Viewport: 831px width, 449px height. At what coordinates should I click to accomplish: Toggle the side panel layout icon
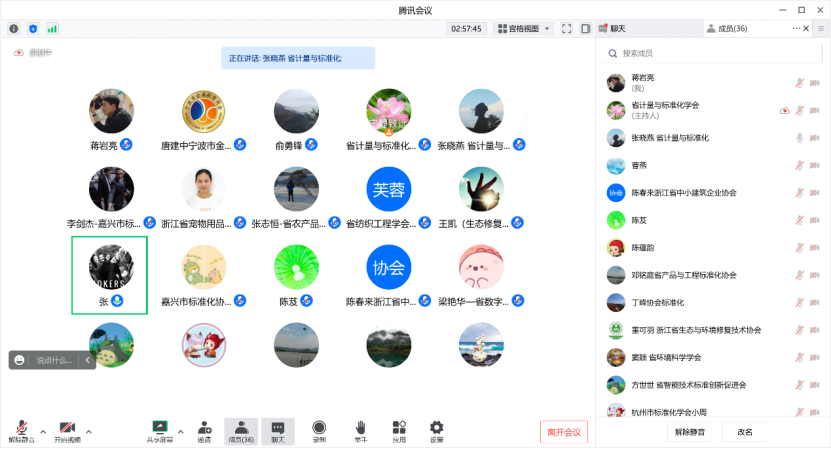(x=586, y=29)
